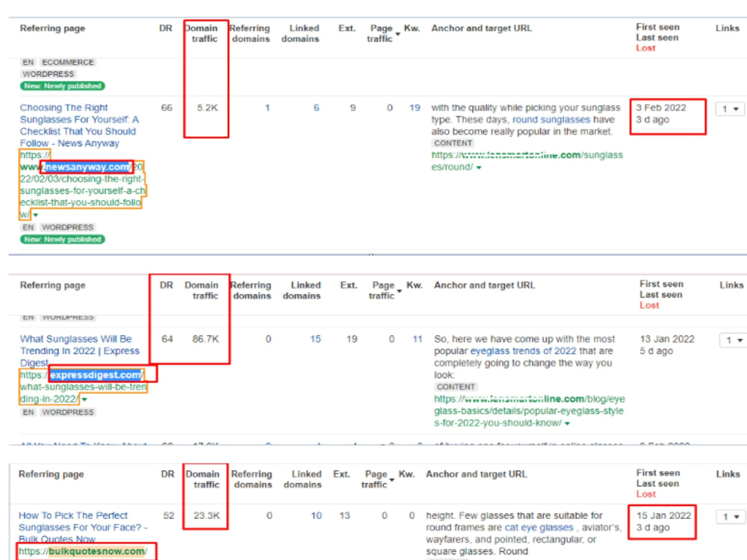Image resolution: width=747 pixels, height=560 pixels.
Task: Expand the caret after the popular-eyeglass-styles target URL
Action: point(568,423)
